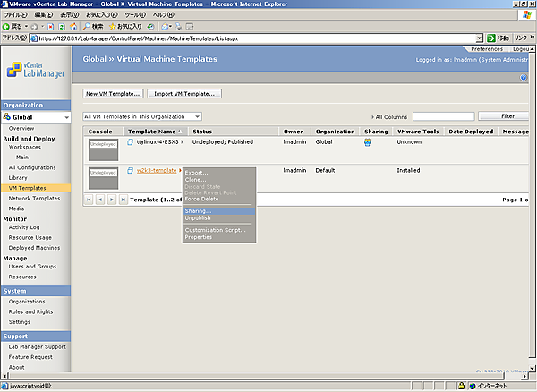Click the ttylinux-4-ESX3 template icon
This screenshot has width=537, height=392.
(x=131, y=142)
